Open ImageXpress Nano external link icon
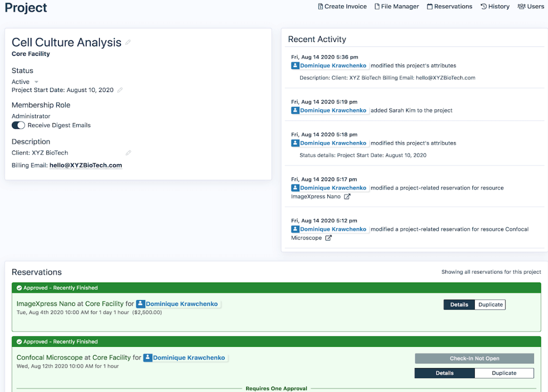The width and height of the screenshot is (548, 392). (347, 197)
